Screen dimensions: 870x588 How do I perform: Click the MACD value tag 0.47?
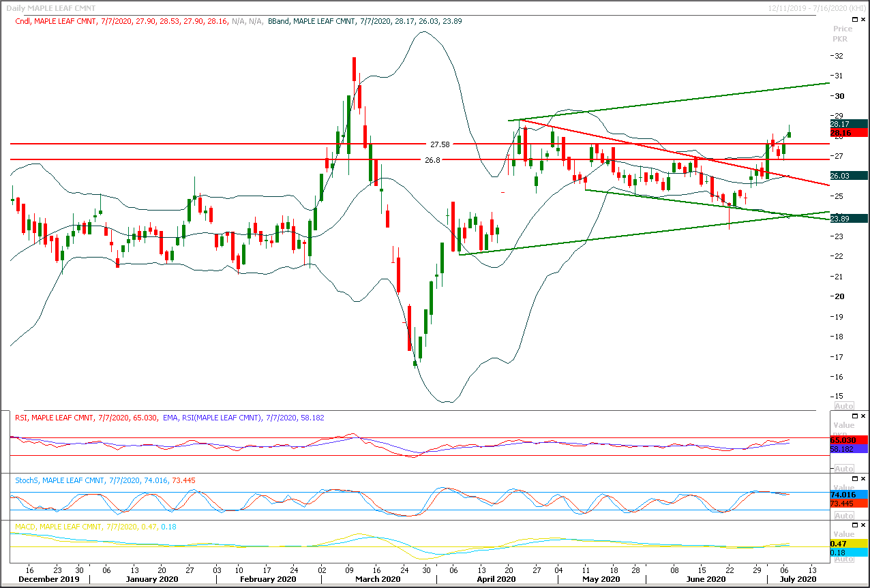848,543
